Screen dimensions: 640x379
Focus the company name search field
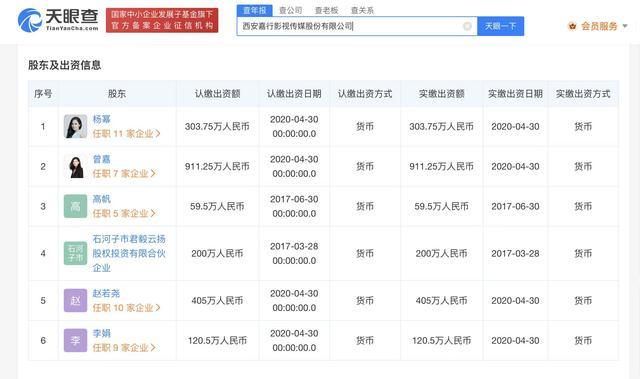(x=357, y=27)
